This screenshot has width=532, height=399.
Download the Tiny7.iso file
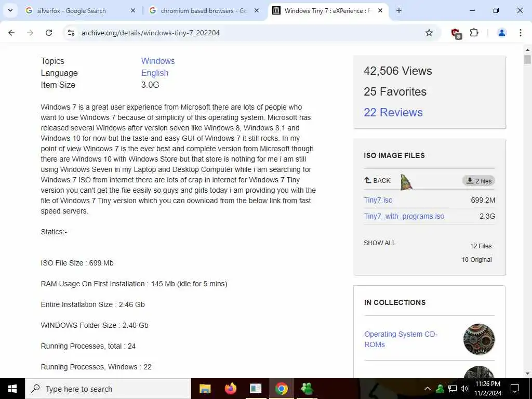[378, 200]
